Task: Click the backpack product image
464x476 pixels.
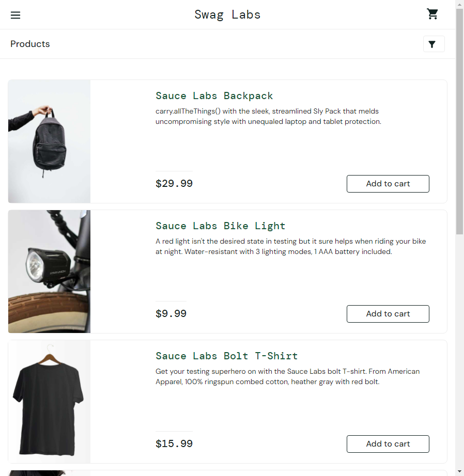Action: pos(49,141)
